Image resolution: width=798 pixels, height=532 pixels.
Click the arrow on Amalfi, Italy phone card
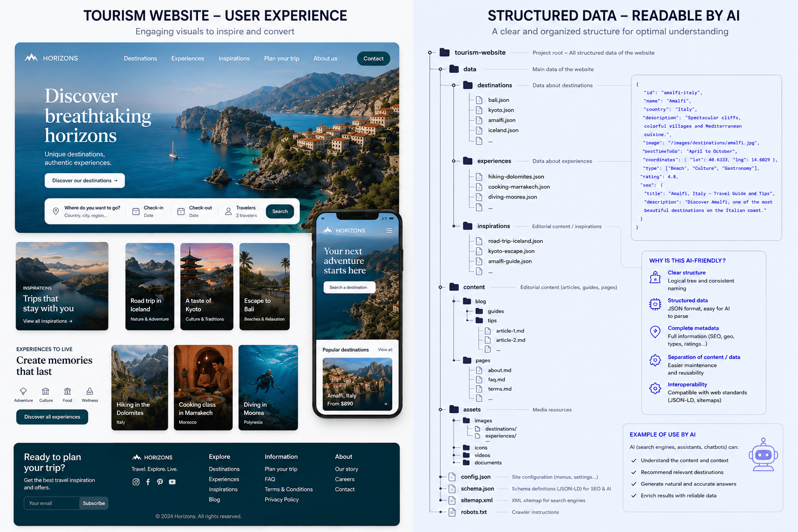pyautogui.click(x=385, y=404)
